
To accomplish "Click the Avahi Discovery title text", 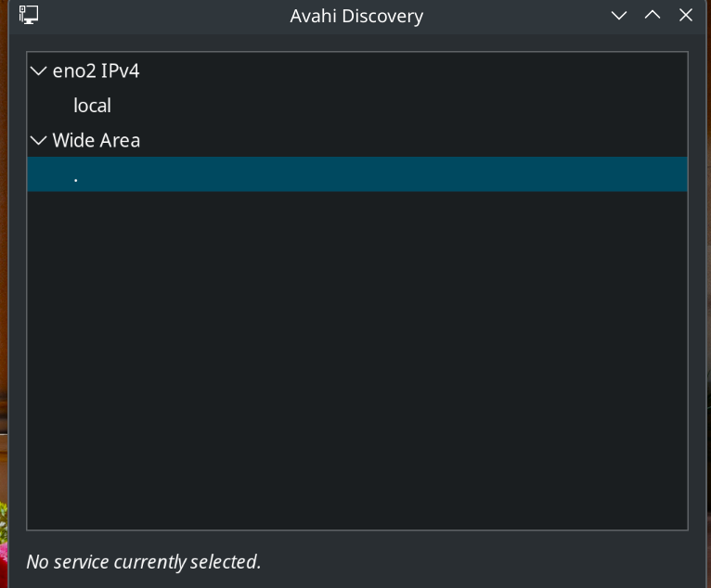I will pos(356,17).
